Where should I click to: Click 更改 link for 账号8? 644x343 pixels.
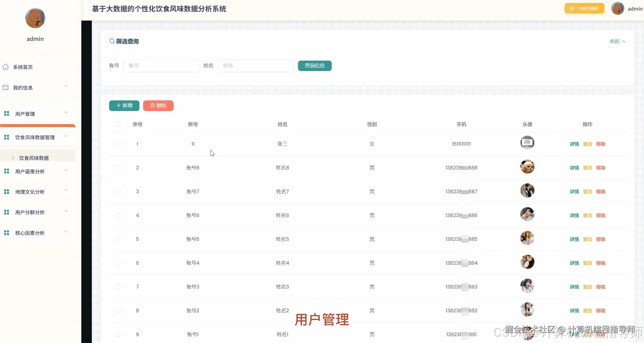pyautogui.click(x=588, y=168)
